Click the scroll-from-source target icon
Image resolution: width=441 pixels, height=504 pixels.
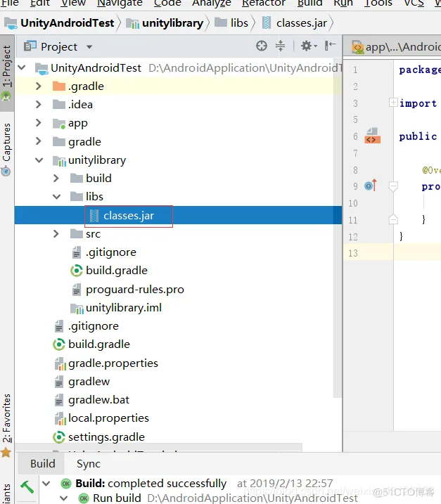(x=262, y=46)
